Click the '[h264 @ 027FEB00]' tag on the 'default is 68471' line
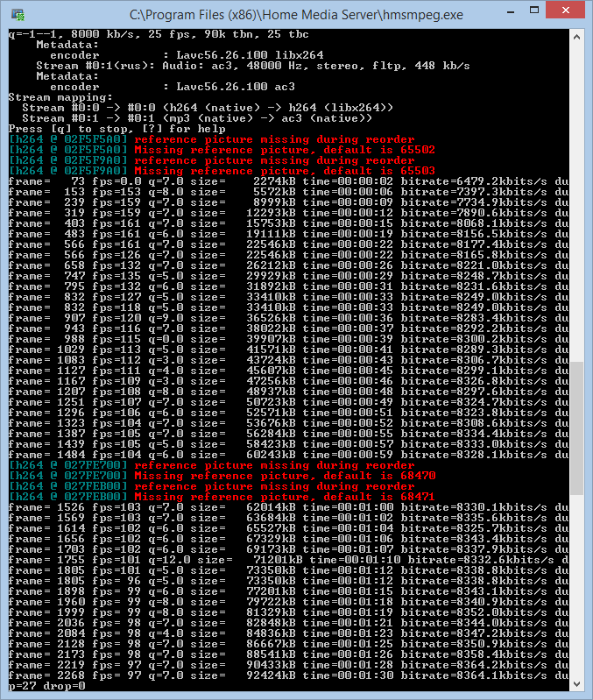The image size is (593, 700). (x=68, y=497)
